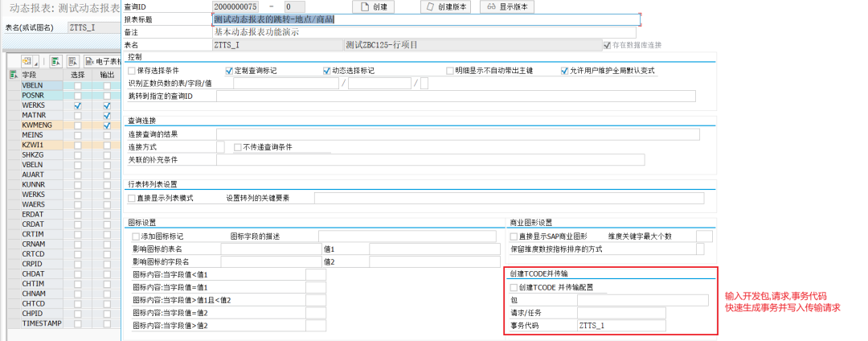Click the 查询ID field showing 2000000075
Image resolution: width=868 pixels, height=341 pixels.
coord(235,7)
